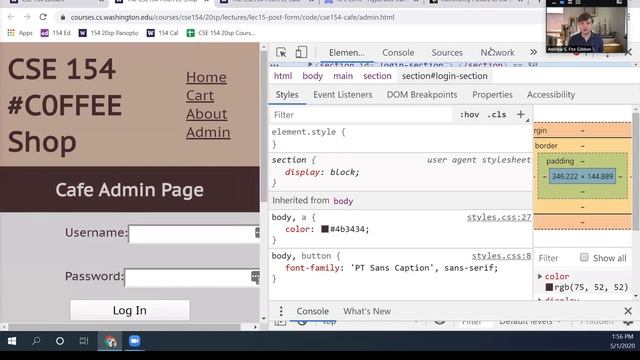Click the About navigation link
Viewport: 640px width, 360px height.
(207, 114)
